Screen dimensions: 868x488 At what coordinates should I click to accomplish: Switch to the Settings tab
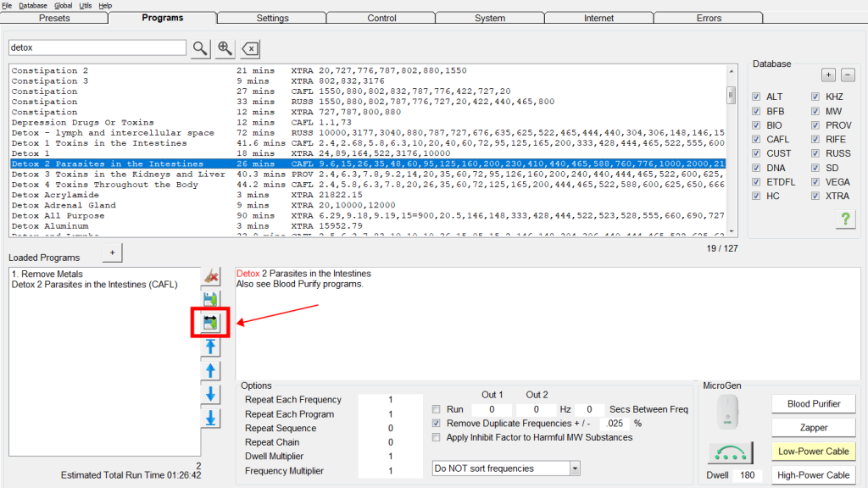tap(272, 18)
